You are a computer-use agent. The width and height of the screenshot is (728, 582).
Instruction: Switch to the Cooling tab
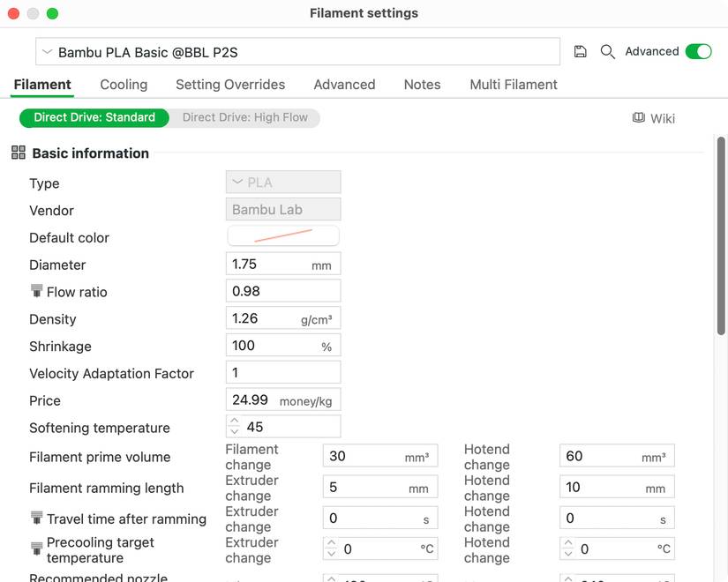[124, 85]
